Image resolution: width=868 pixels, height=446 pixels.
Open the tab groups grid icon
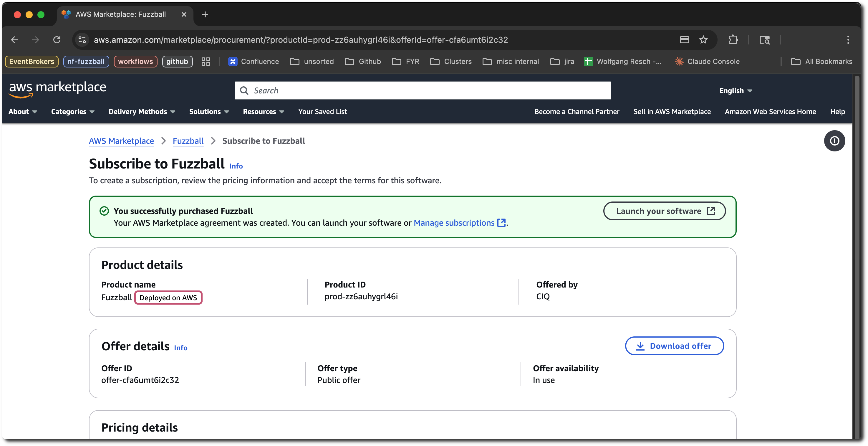206,61
